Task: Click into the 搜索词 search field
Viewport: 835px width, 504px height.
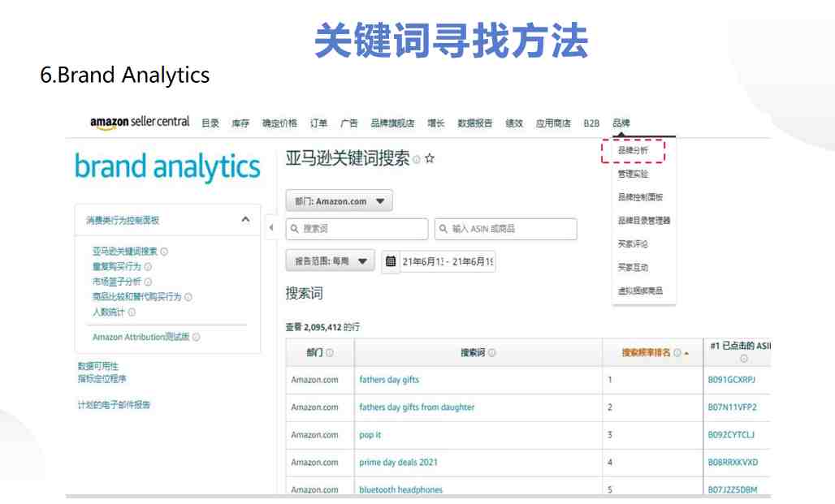Action: coord(357,229)
